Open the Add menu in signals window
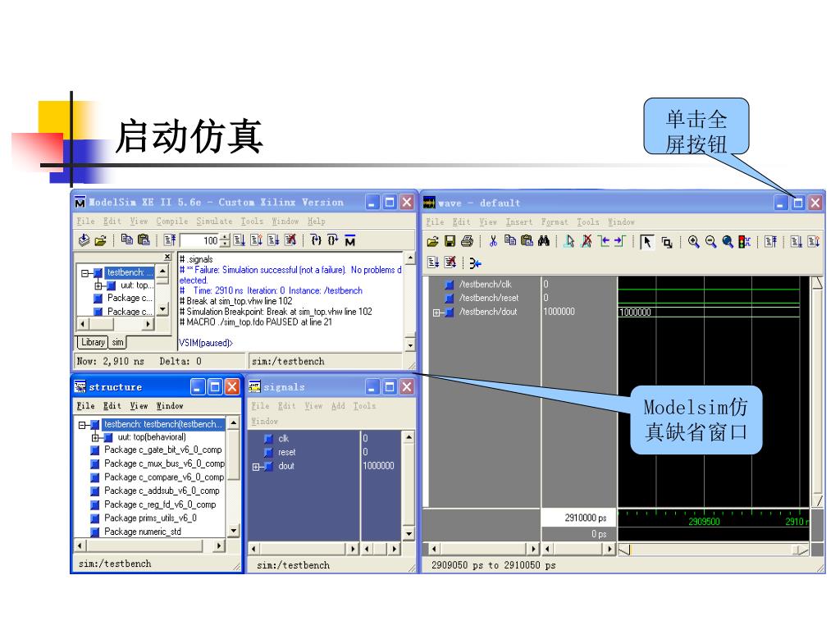The image size is (840, 630). pyautogui.click(x=338, y=406)
